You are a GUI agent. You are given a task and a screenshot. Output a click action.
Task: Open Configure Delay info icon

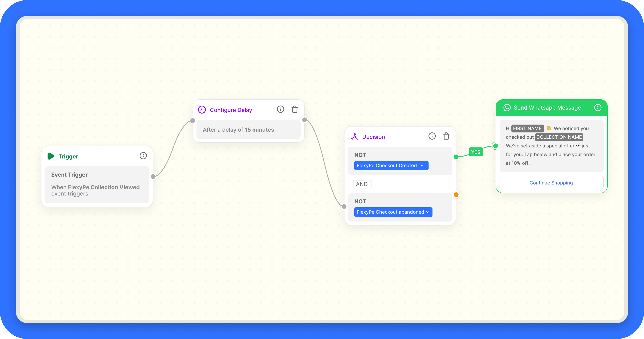[x=281, y=109]
